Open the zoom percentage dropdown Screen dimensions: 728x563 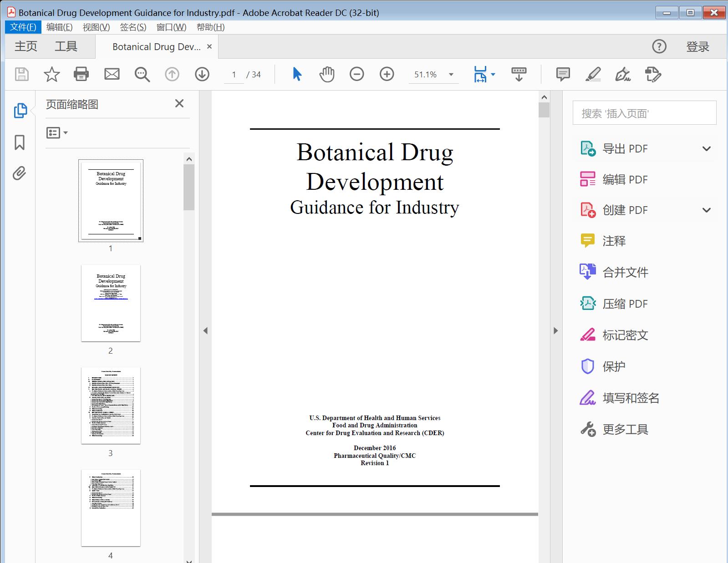[x=451, y=75]
